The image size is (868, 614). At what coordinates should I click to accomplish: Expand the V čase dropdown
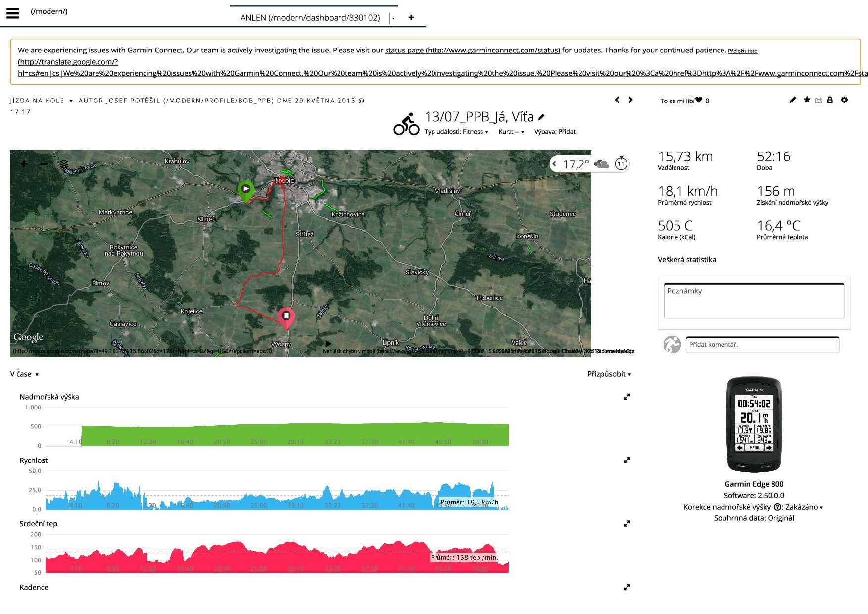[x=24, y=374]
